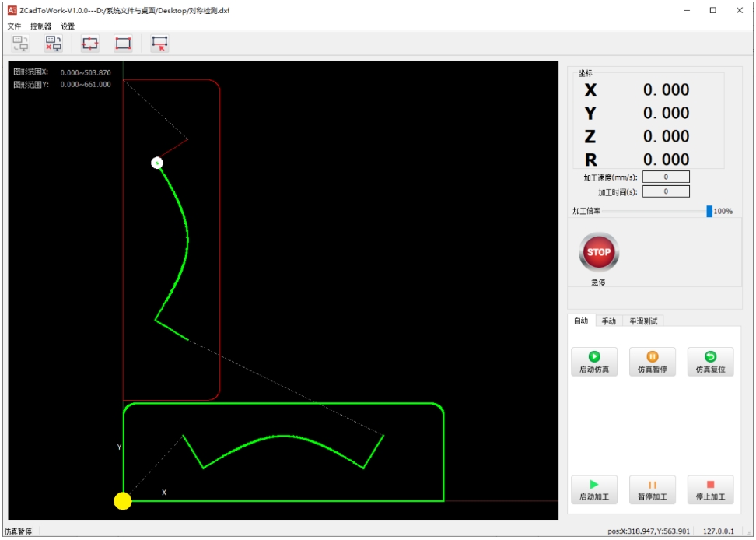Click the 图形范围X value 0.000~503.870
The height and width of the screenshot is (540, 756).
coord(86,73)
